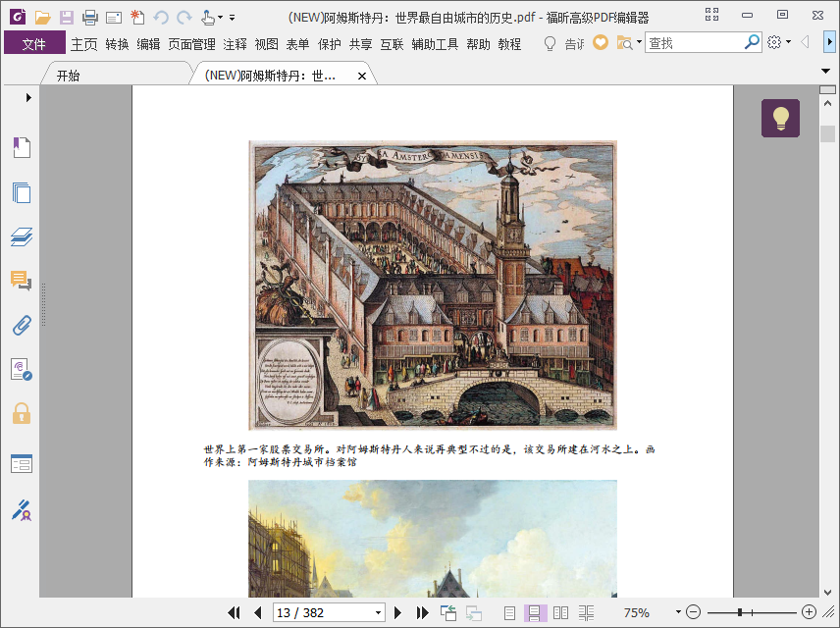Screen dimensions: 840x628
Task: Open the Bookmarks panel in sidebar
Action: point(22,147)
